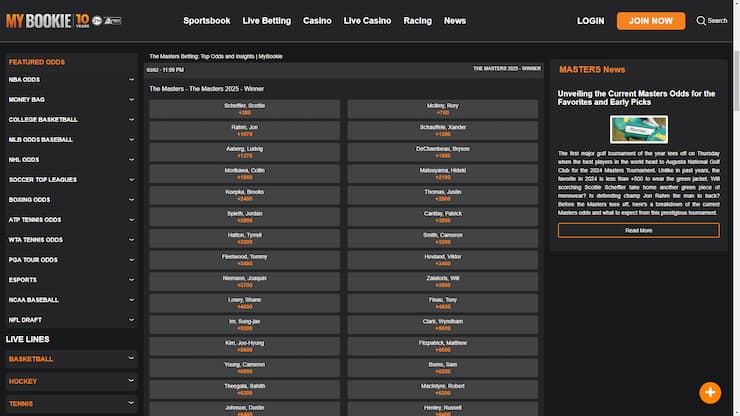Select Burns, Sam odds

tap(443, 368)
